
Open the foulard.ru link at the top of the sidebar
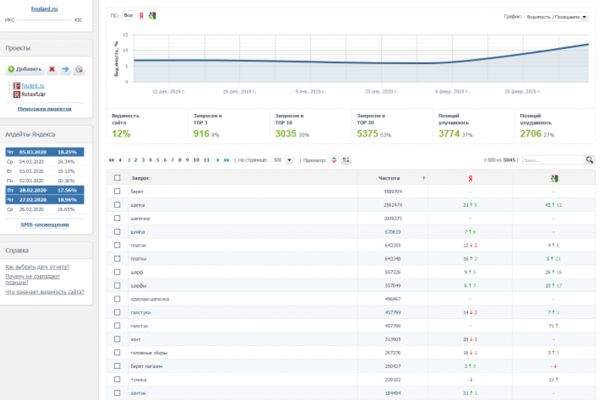tap(44, 8)
